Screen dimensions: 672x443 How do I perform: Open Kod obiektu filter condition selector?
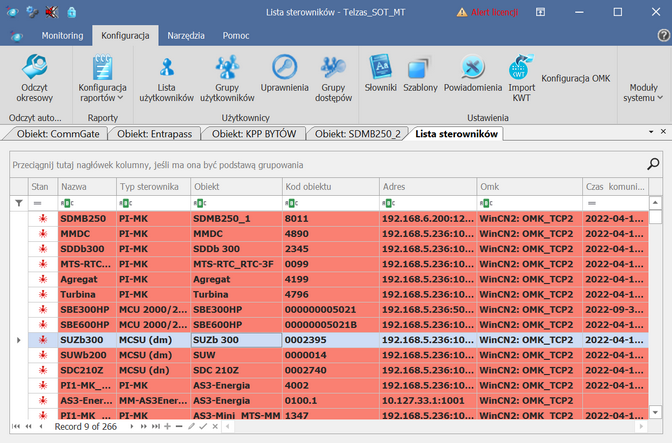click(291, 203)
